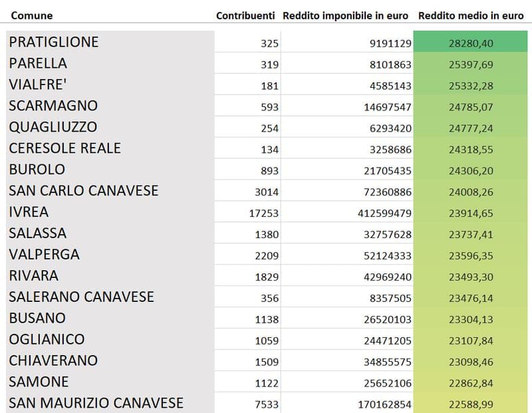532x413 pixels.
Task: Select the Reddito medio in euro header
Action: (471, 15)
